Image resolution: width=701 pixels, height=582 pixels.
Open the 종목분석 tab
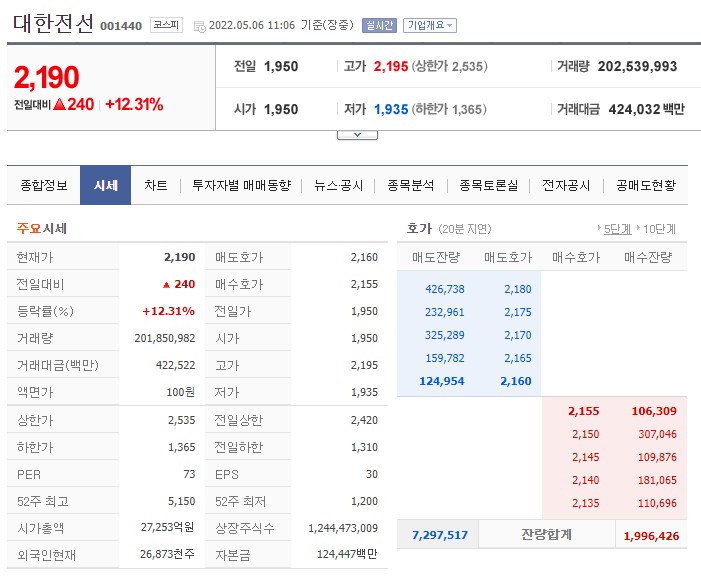point(411,185)
